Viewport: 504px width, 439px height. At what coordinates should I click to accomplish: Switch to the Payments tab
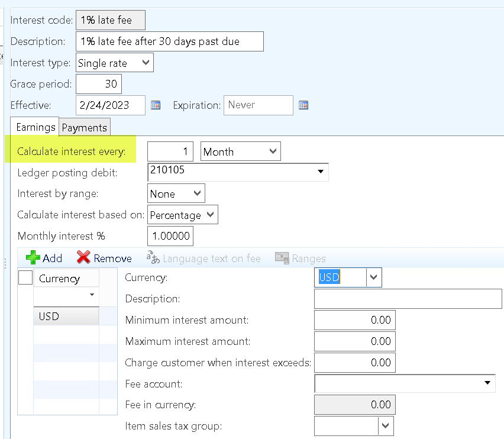point(85,128)
